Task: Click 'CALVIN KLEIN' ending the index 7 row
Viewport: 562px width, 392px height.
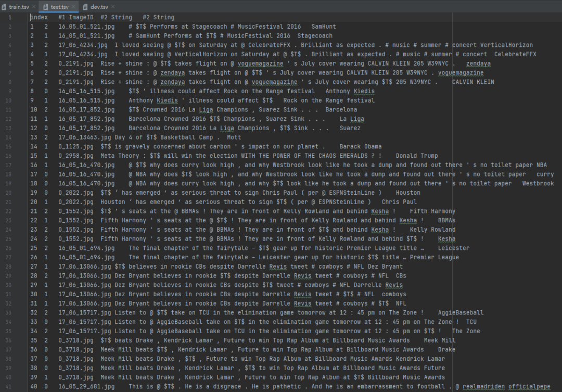Action: click(473, 82)
